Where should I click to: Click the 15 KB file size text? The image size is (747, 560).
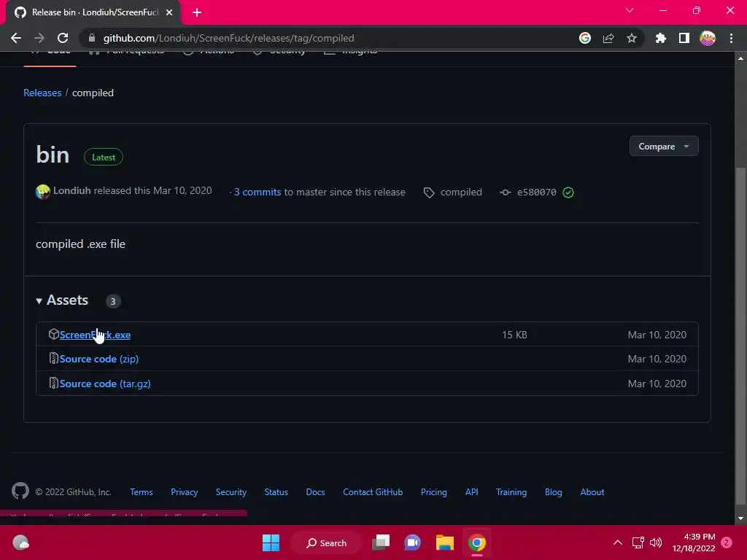514,335
